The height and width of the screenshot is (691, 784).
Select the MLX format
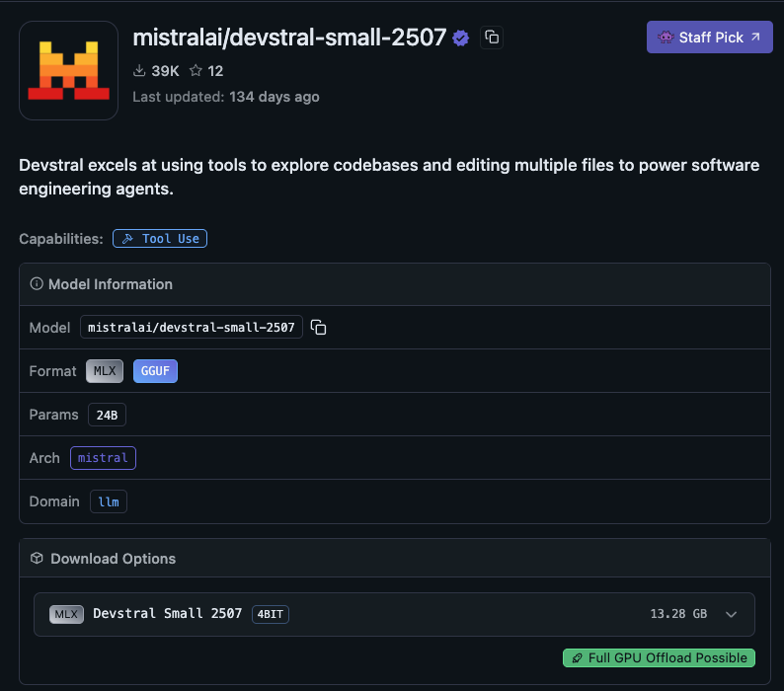coord(105,371)
